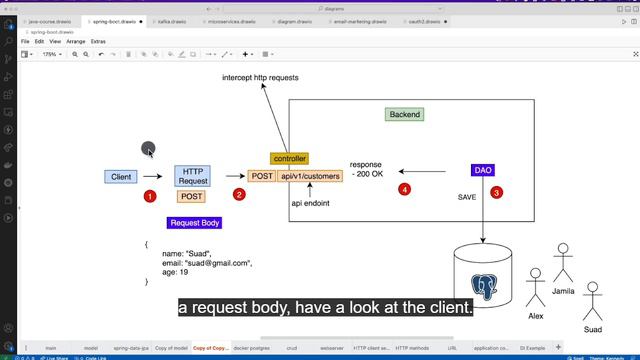
Task: Open the View menu
Action: click(55, 42)
